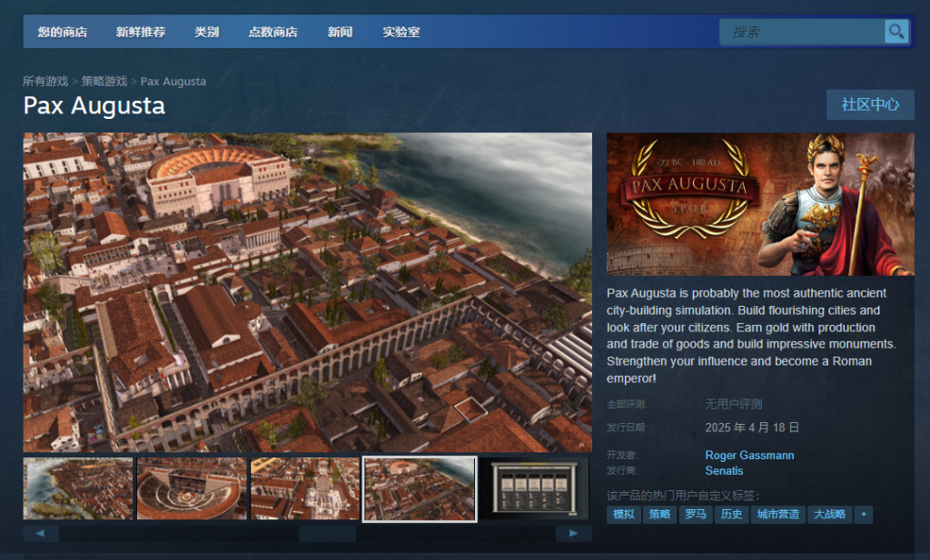Click the right scroll arrow under thumbnails
This screenshot has height=560, width=930.
(573, 534)
